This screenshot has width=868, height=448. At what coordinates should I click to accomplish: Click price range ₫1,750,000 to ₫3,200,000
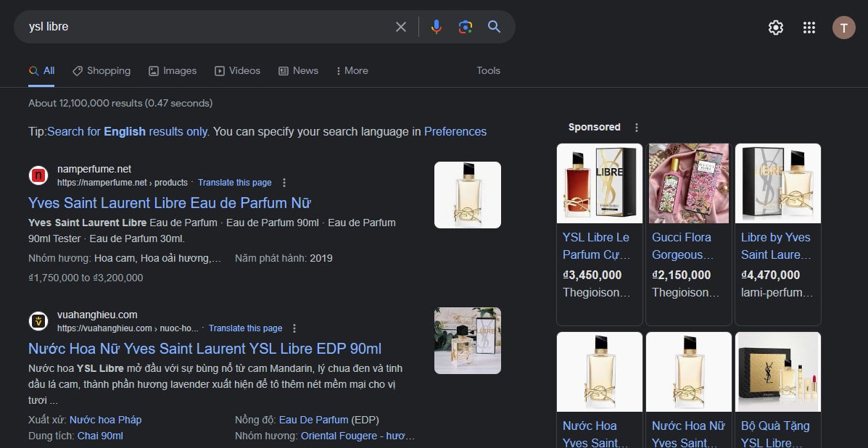pos(86,278)
